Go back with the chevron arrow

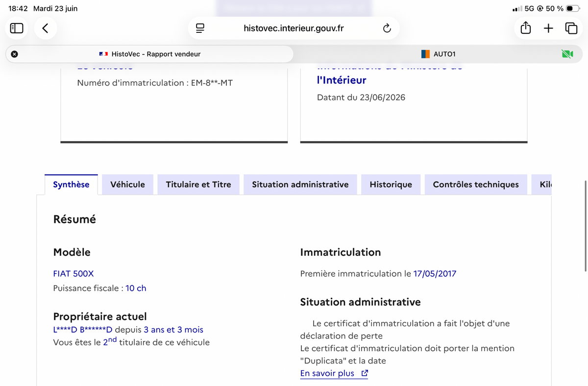click(45, 28)
